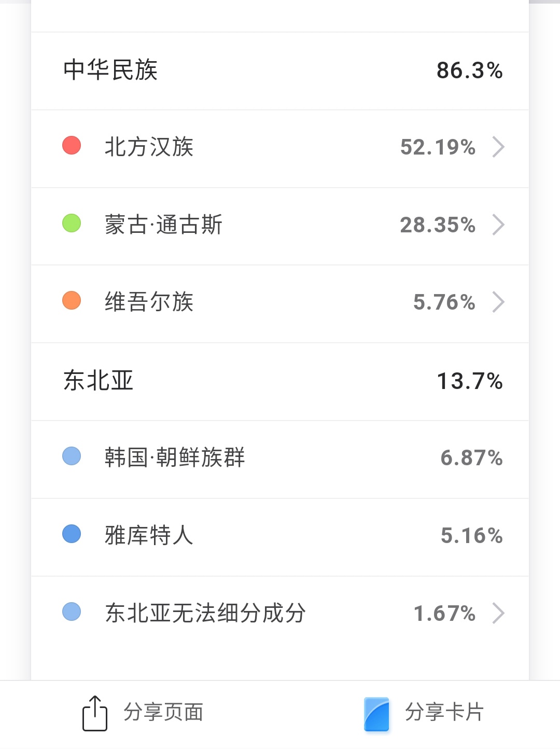
Task: Select the 中华民族 category header
Action: pos(110,70)
